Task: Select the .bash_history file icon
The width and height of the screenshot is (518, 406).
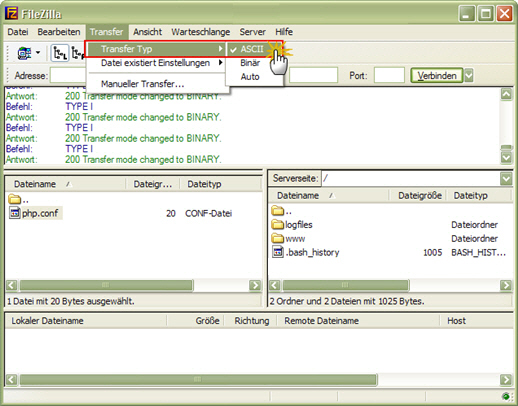Action: click(x=278, y=252)
